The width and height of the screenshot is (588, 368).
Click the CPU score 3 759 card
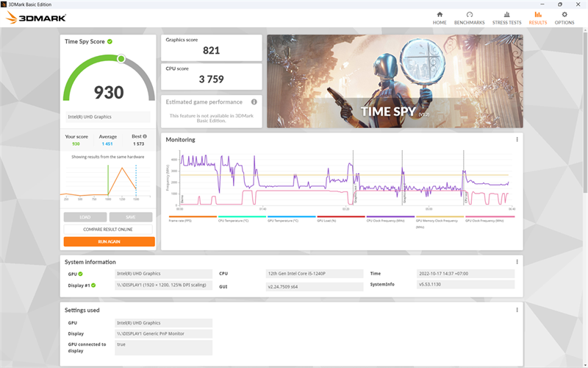coord(212,77)
